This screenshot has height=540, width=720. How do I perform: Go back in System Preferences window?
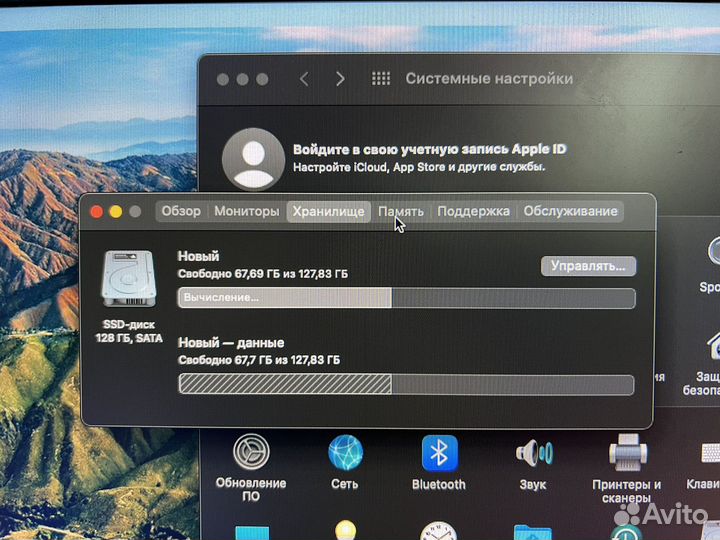[x=304, y=79]
